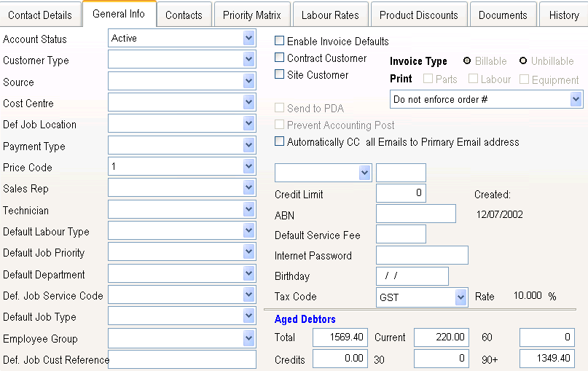Expand the Customer Type dropdown
588x371 pixels.
(x=248, y=60)
